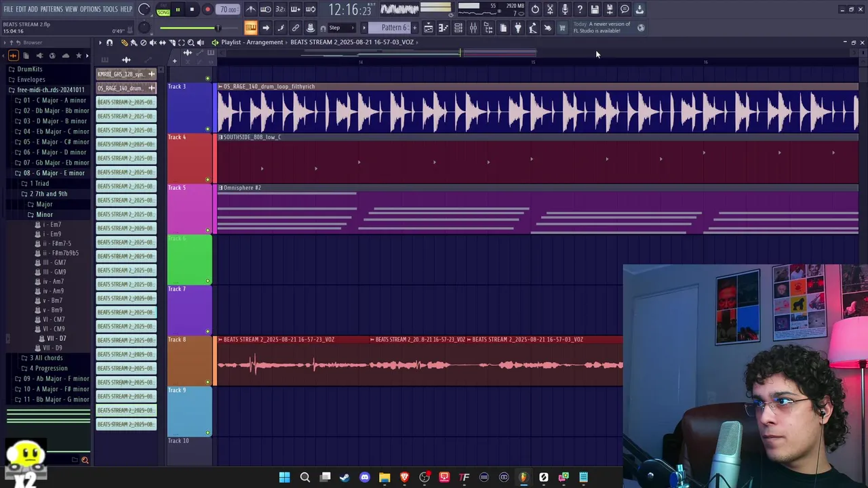The width and height of the screenshot is (868, 488).
Task: Select KMRBI_GHS_128_syn clip in picker
Action: (x=126, y=74)
